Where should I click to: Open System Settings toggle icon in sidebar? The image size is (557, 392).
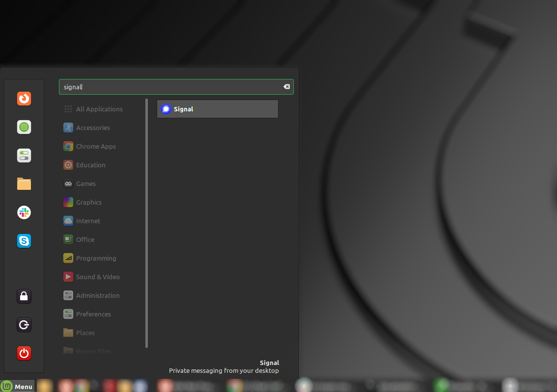[x=24, y=156]
